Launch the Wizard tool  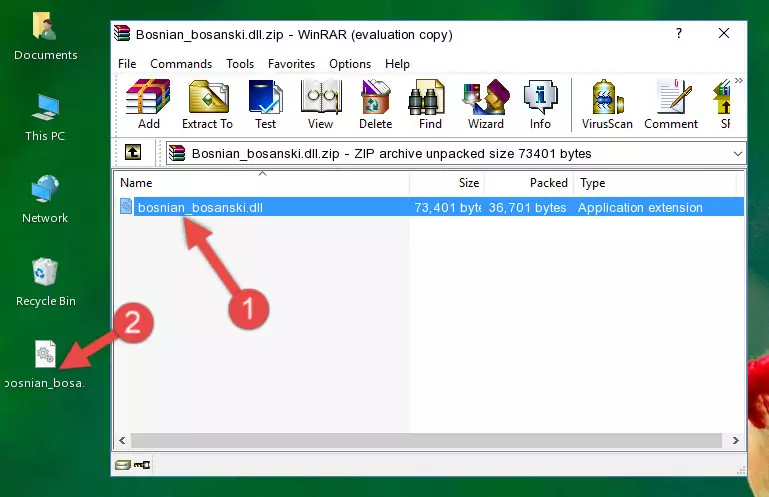pos(486,104)
